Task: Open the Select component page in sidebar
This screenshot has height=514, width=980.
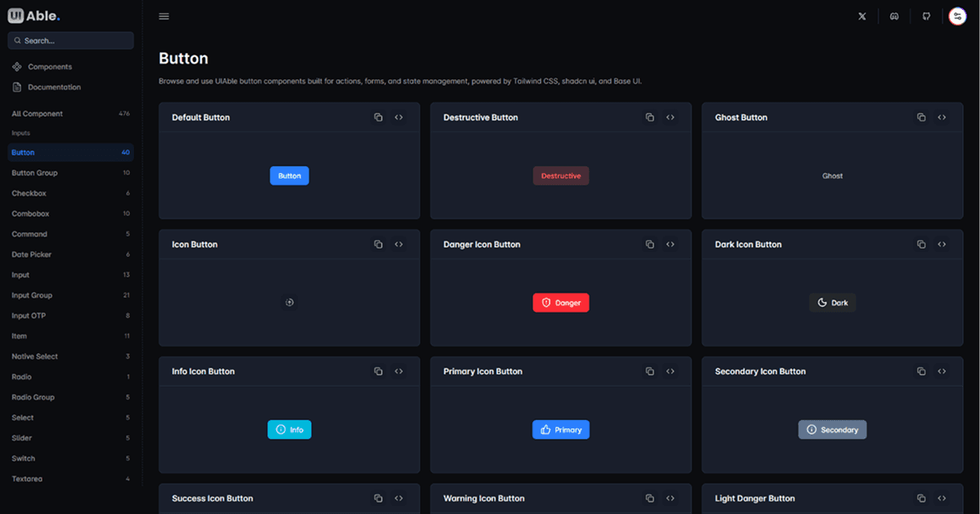Action: coord(71,418)
